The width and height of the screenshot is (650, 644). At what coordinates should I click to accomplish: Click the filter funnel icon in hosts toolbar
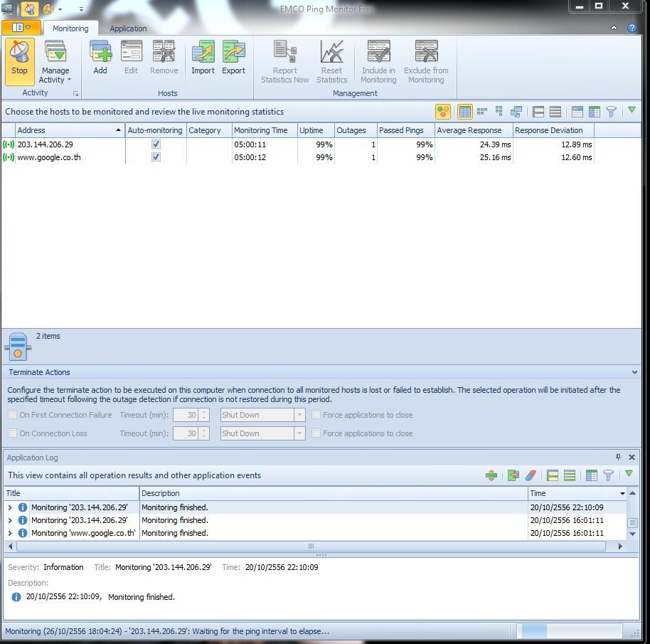[610, 112]
